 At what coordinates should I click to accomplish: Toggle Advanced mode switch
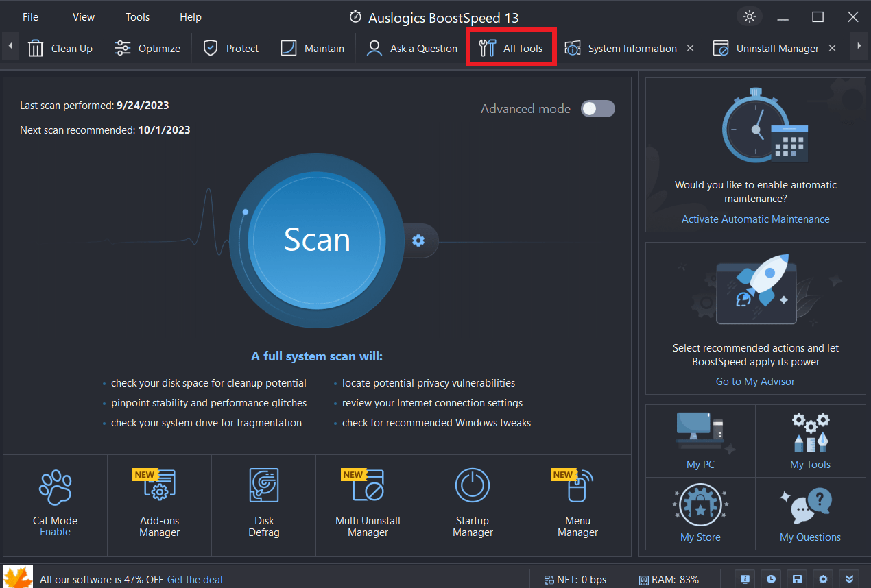pos(597,109)
